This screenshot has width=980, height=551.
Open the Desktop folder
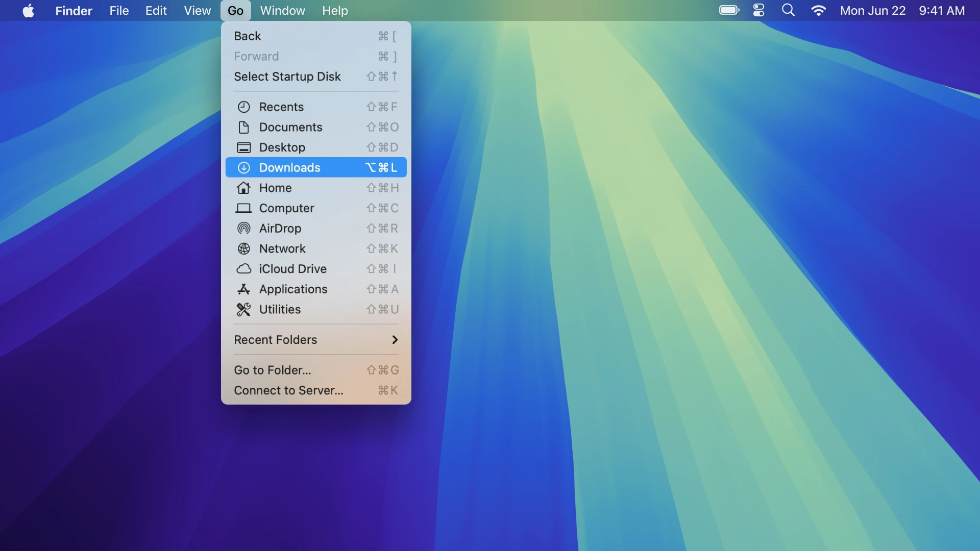pyautogui.click(x=281, y=147)
